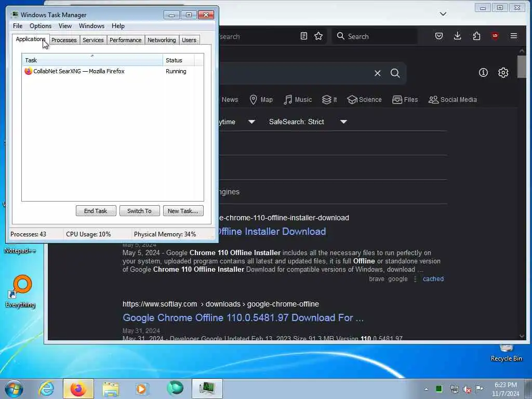Click the Offline Installer Download result title
Screen dimensions: 532x399
[x=272, y=232]
